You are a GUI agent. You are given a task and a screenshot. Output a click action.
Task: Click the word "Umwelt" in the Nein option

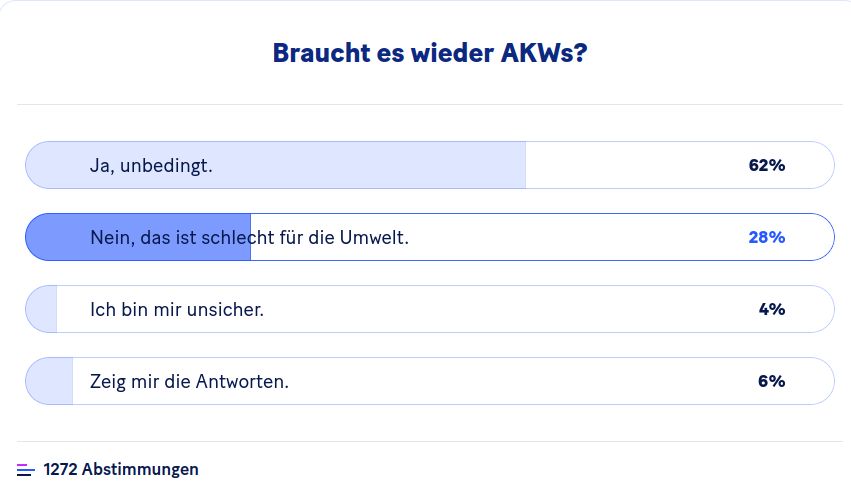pyautogui.click(x=376, y=237)
